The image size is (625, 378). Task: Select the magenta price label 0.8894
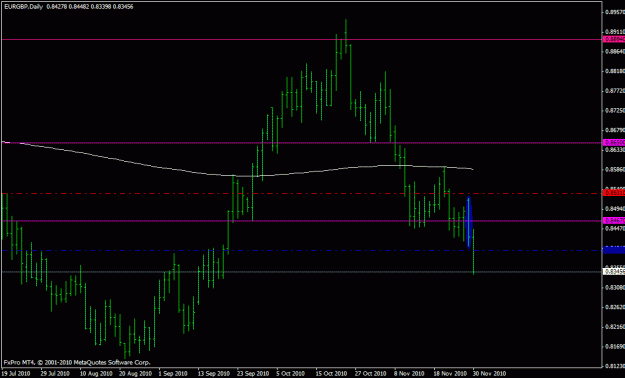tap(614, 39)
